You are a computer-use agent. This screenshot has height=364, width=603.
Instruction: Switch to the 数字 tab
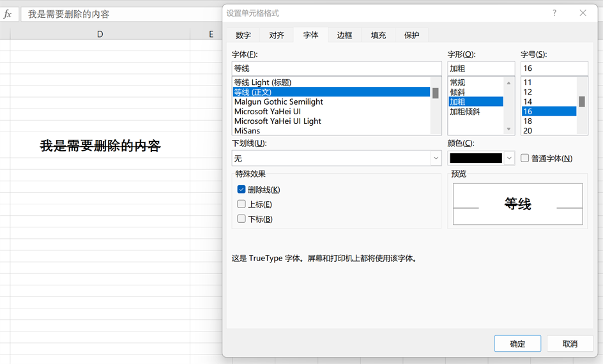[x=243, y=36]
